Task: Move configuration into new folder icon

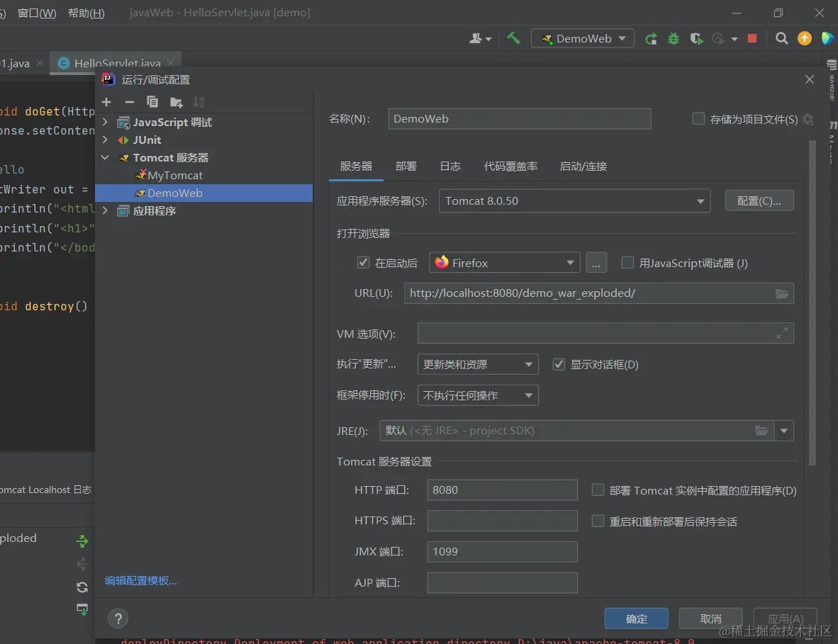Action: (x=176, y=102)
